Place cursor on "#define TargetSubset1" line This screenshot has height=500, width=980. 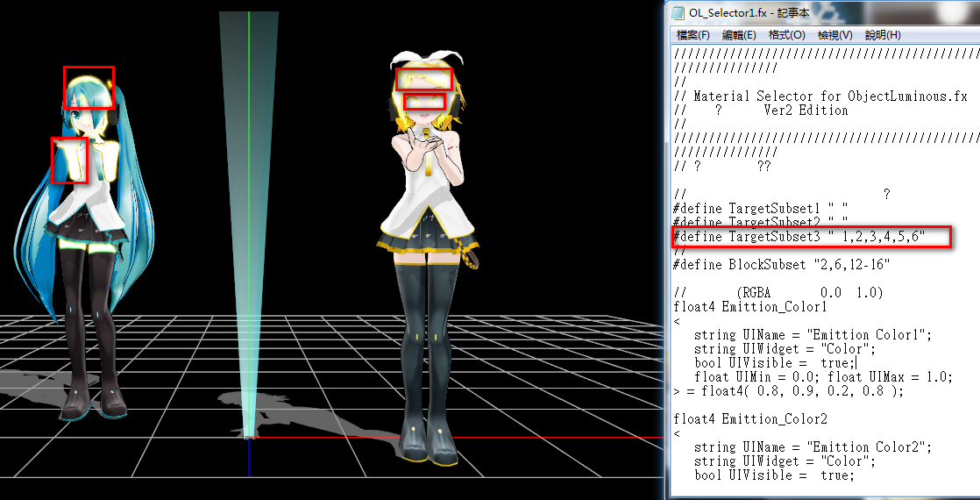click(x=760, y=209)
